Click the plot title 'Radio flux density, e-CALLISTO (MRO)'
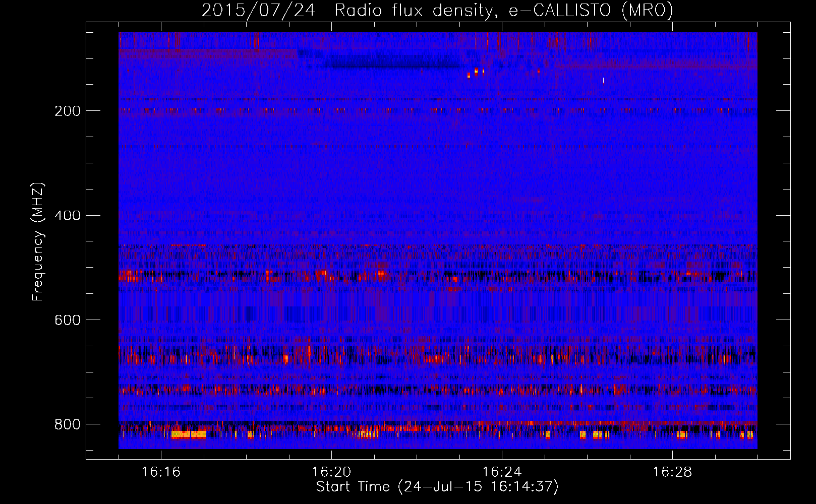The width and height of the screenshot is (816, 504). [503, 10]
